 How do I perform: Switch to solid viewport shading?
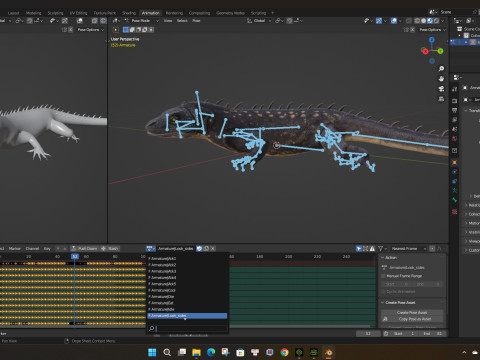tap(424, 21)
